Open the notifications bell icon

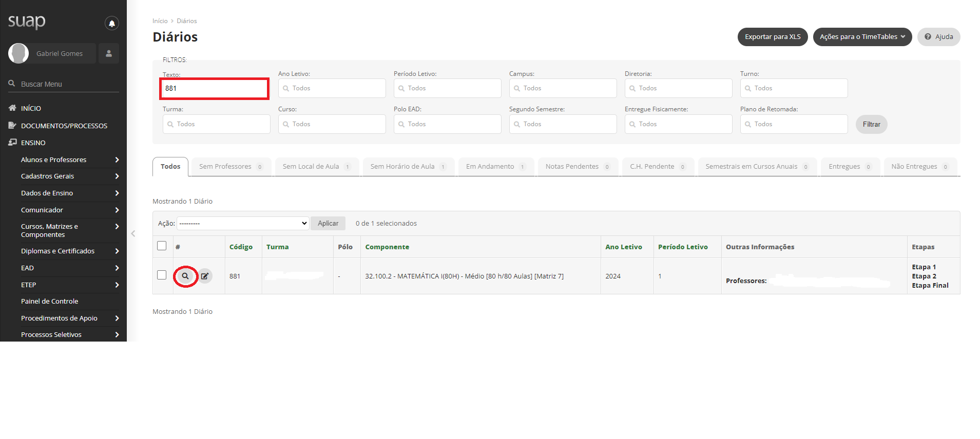[111, 23]
